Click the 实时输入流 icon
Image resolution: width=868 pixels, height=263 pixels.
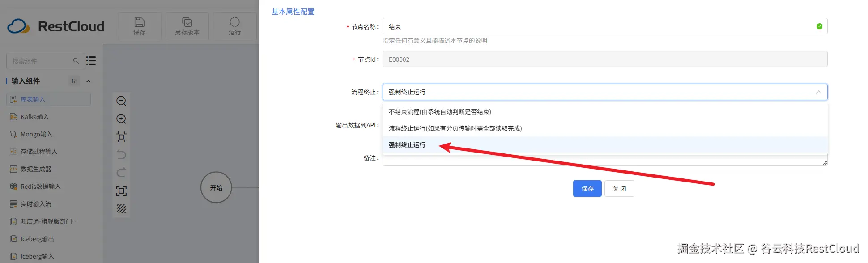click(13, 204)
